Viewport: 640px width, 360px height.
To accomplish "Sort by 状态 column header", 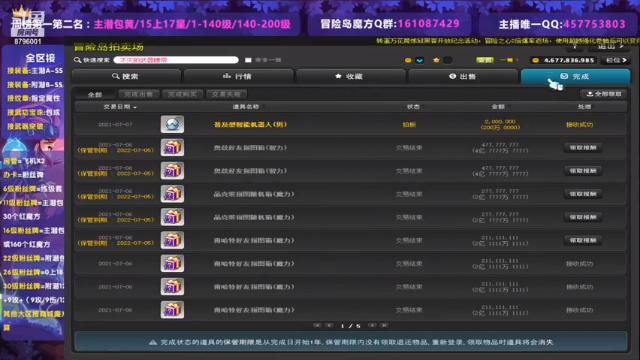I will [415, 107].
